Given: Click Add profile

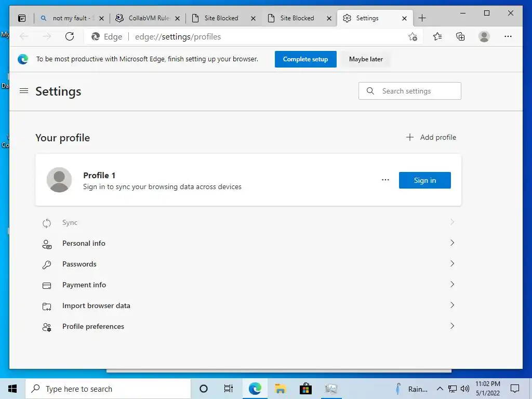Looking at the screenshot, I should coord(431,137).
